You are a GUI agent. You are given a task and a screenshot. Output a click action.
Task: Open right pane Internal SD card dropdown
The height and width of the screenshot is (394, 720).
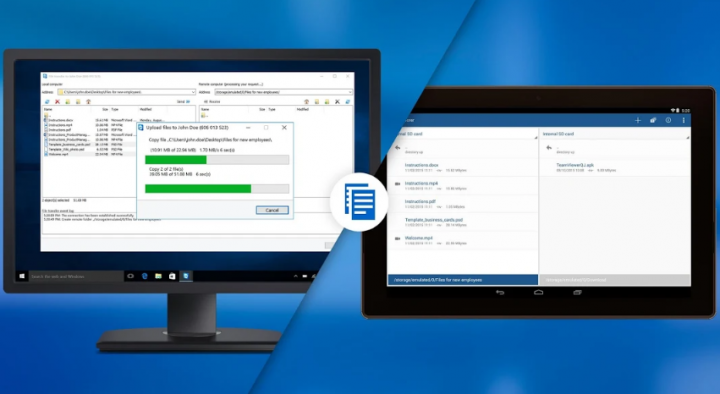pos(615,134)
